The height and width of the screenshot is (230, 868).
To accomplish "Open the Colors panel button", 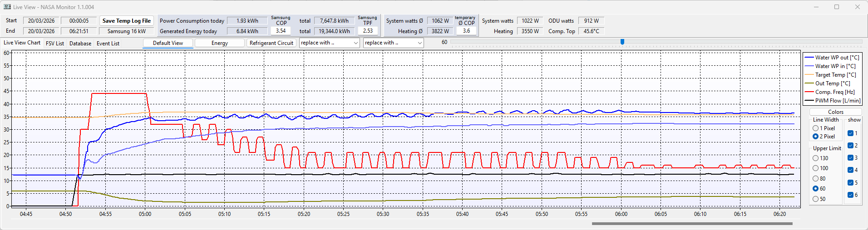I will [835, 112].
